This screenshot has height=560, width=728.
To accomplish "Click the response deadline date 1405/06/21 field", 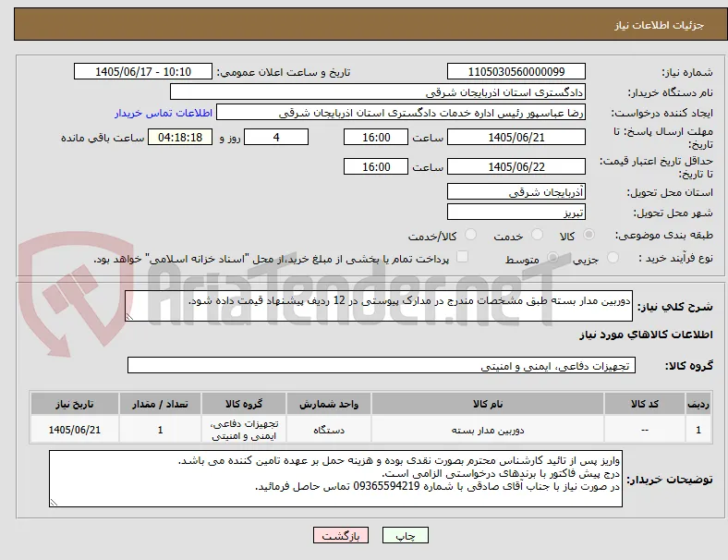I will tap(516, 138).
